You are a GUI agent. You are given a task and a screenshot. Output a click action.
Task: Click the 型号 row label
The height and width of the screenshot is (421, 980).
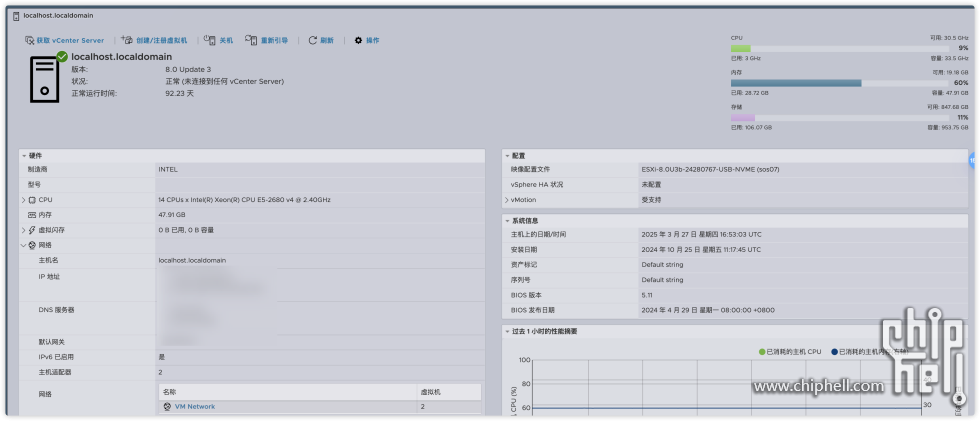click(34, 185)
